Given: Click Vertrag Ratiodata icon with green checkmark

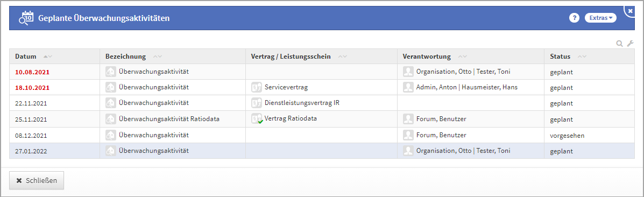Looking at the screenshot, I should pos(257,119).
